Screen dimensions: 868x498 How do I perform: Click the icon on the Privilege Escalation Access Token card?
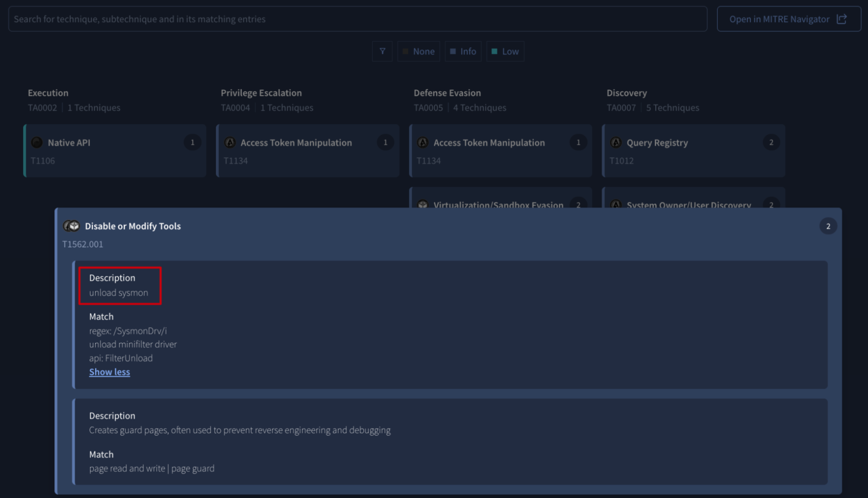pyautogui.click(x=230, y=143)
